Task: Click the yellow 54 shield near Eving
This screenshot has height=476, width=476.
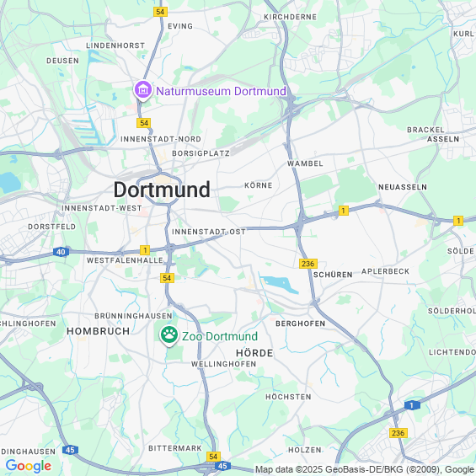Action: coord(160,12)
